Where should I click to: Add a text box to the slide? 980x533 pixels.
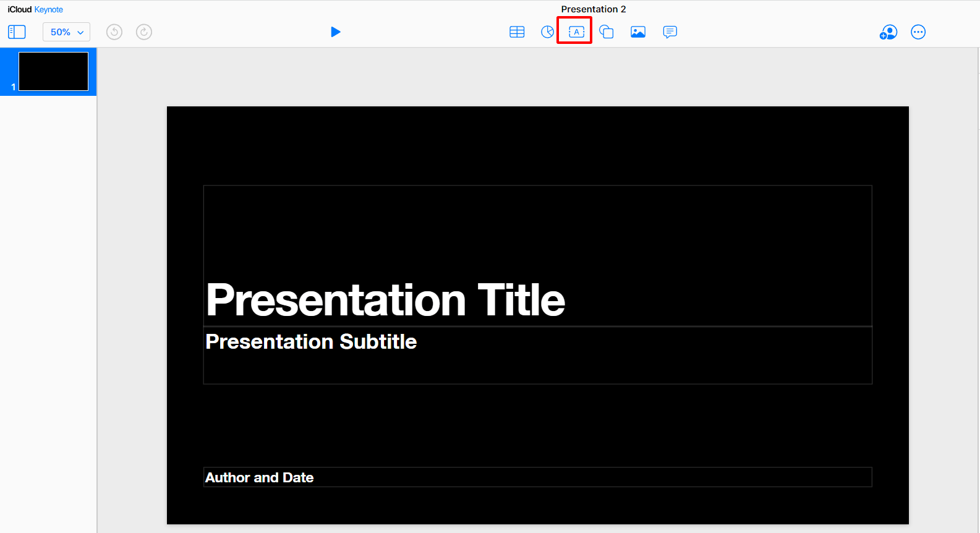click(576, 32)
